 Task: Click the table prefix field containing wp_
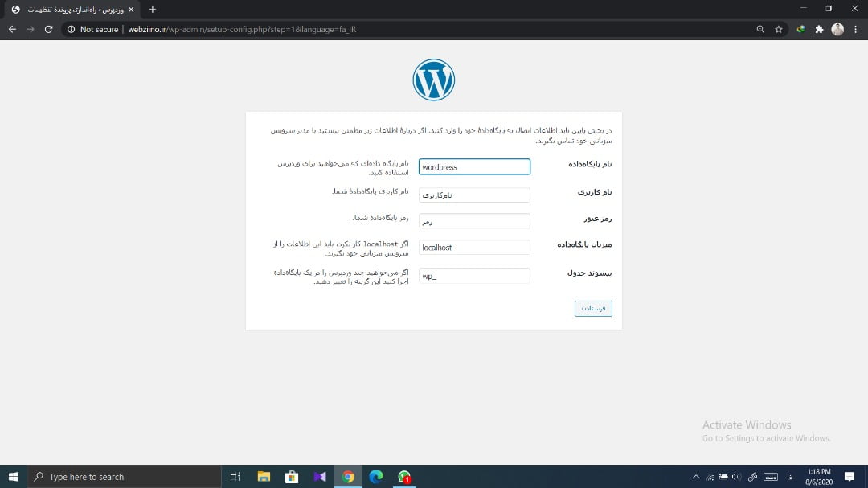point(474,276)
